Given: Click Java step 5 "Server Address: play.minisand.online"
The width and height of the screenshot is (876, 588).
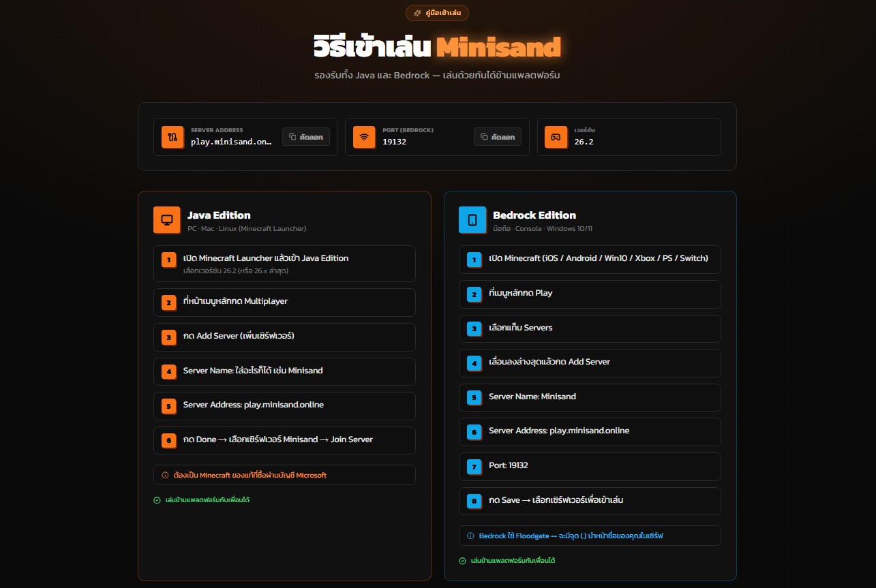Looking at the screenshot, I should pos(284,406).
